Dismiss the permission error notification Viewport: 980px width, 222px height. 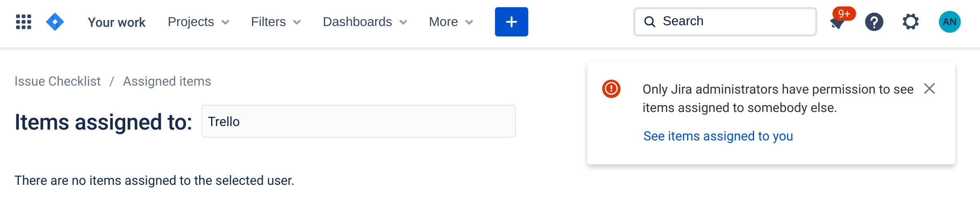[x=929, y=89]
